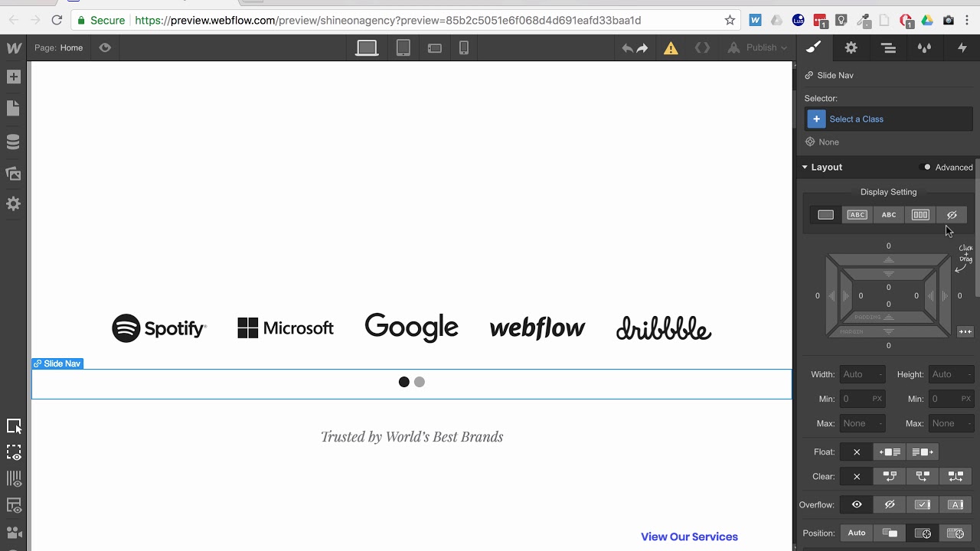Click the View Our Services link
This screenshot has width=980, height=551.
point(689,536)
